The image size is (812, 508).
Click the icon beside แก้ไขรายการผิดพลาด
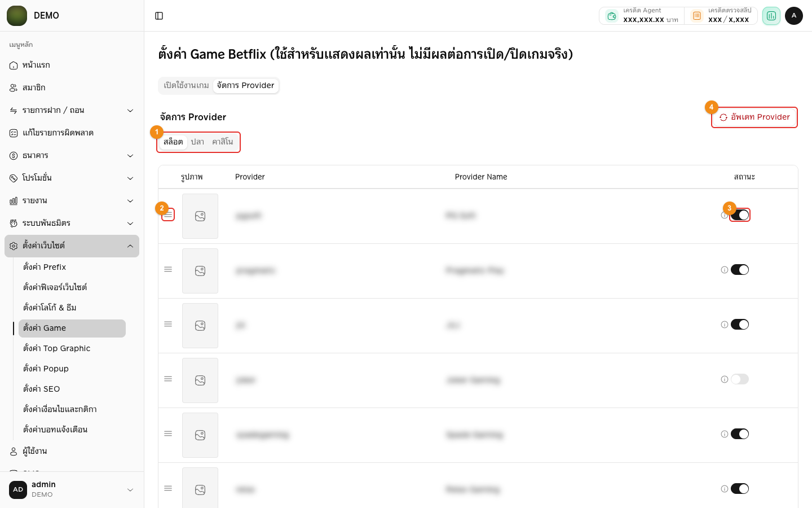(14, 133)
